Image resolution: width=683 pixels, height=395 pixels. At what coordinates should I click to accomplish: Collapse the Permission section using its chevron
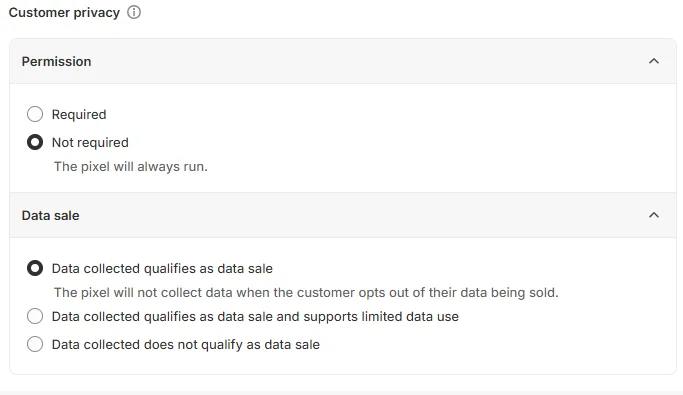tap(654, 61)
